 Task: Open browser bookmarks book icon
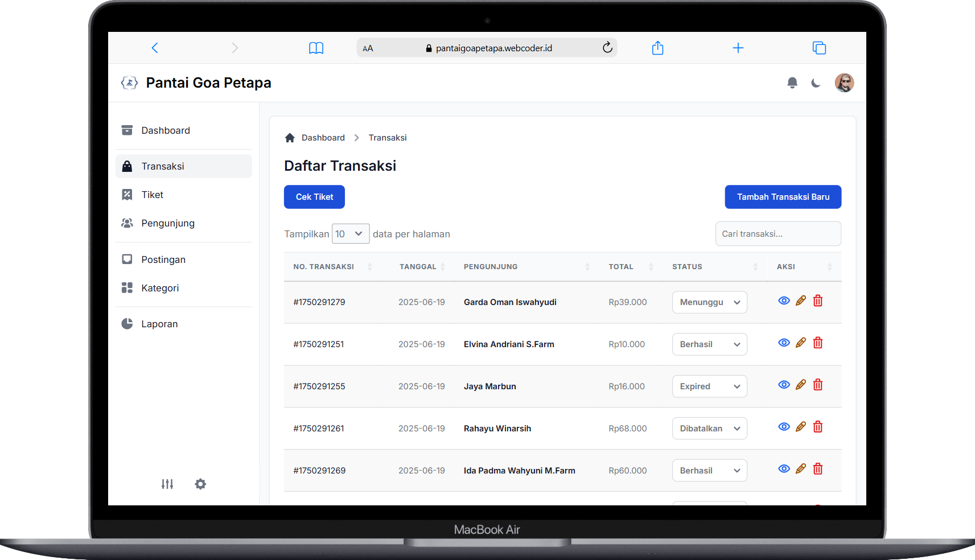click(x=316, y=48)
